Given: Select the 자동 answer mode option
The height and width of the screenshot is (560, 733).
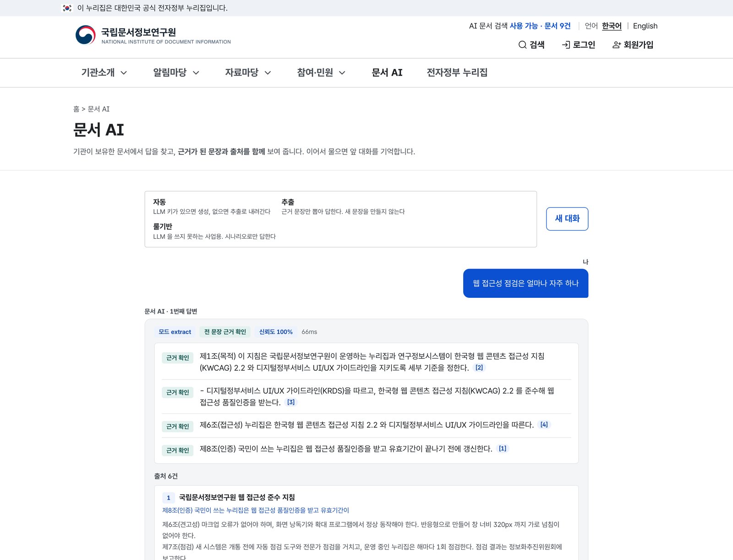Looking at the screenshot, I should [x=212, y=207].
